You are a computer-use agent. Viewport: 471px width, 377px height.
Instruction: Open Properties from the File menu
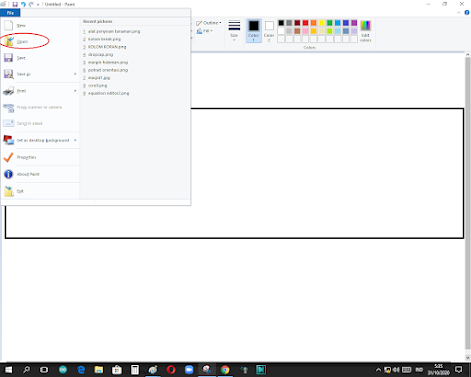40,157
